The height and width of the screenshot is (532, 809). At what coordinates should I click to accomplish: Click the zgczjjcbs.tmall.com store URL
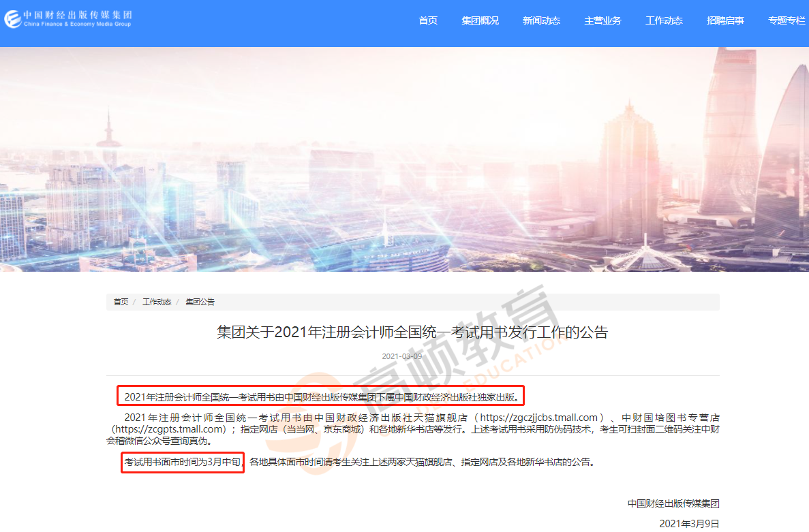(540, 417)
